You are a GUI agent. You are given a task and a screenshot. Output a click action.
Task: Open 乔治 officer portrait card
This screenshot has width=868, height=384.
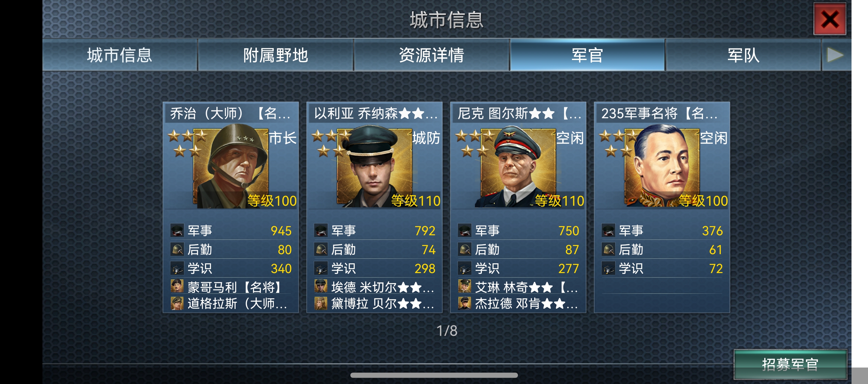tap(231, 167)
